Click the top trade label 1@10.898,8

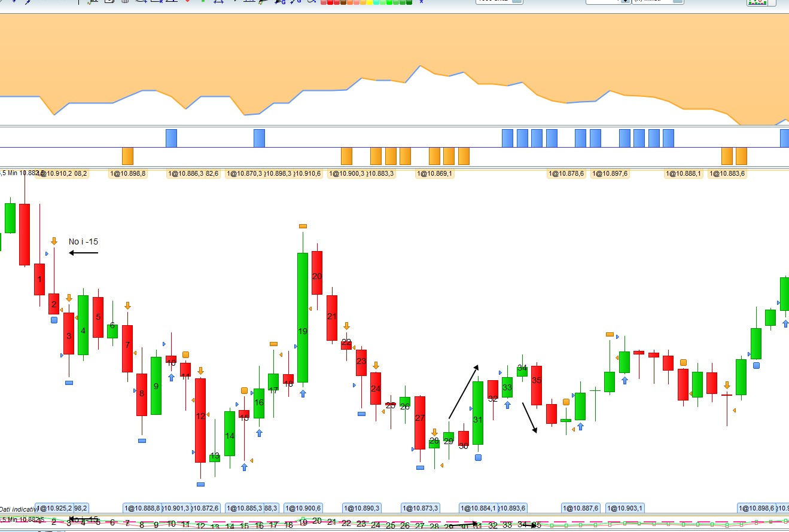(127, 173)
